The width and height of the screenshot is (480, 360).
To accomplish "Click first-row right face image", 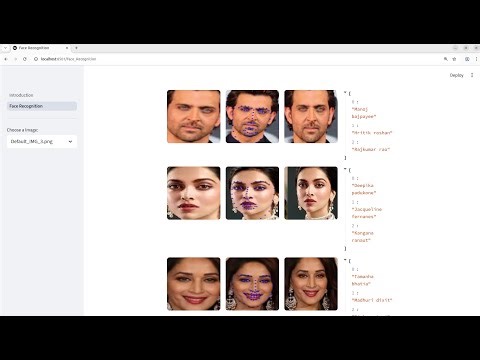I will 311,116.
